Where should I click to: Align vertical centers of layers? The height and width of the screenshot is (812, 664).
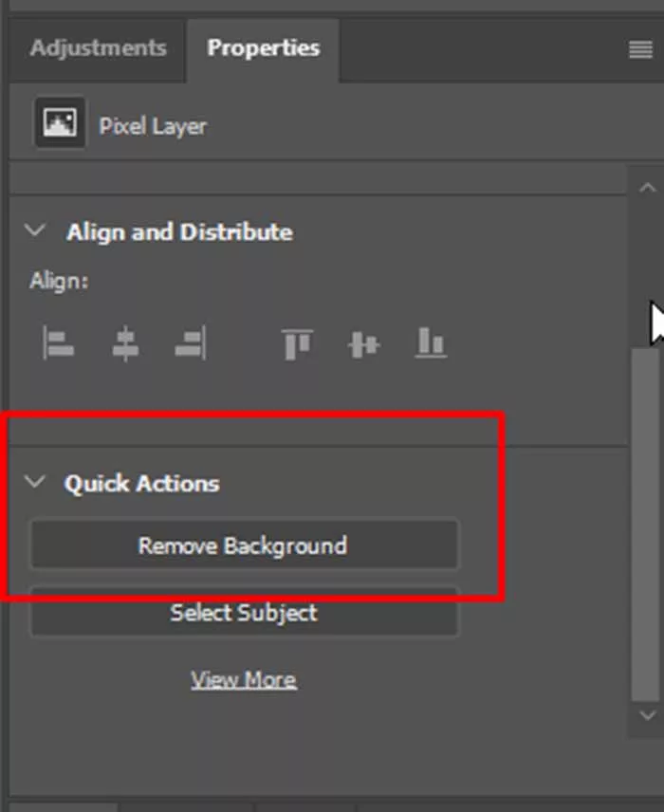363,343
